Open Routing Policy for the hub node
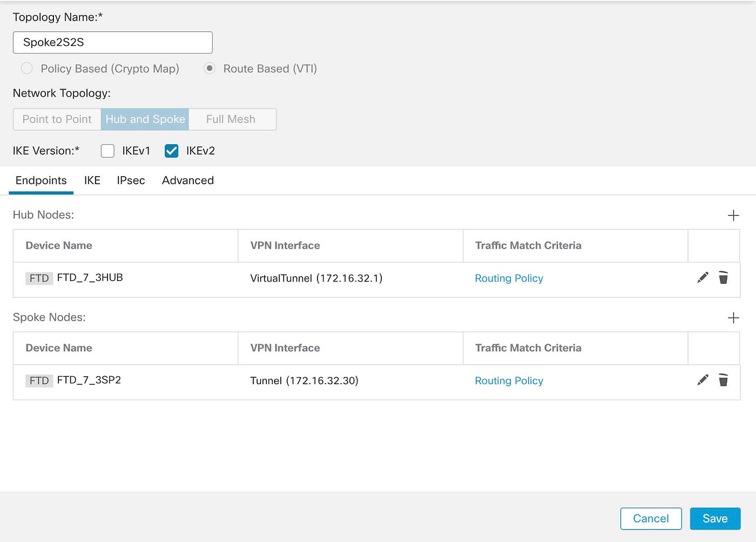This screenshot has height=542, width=756. click(509, 278)
